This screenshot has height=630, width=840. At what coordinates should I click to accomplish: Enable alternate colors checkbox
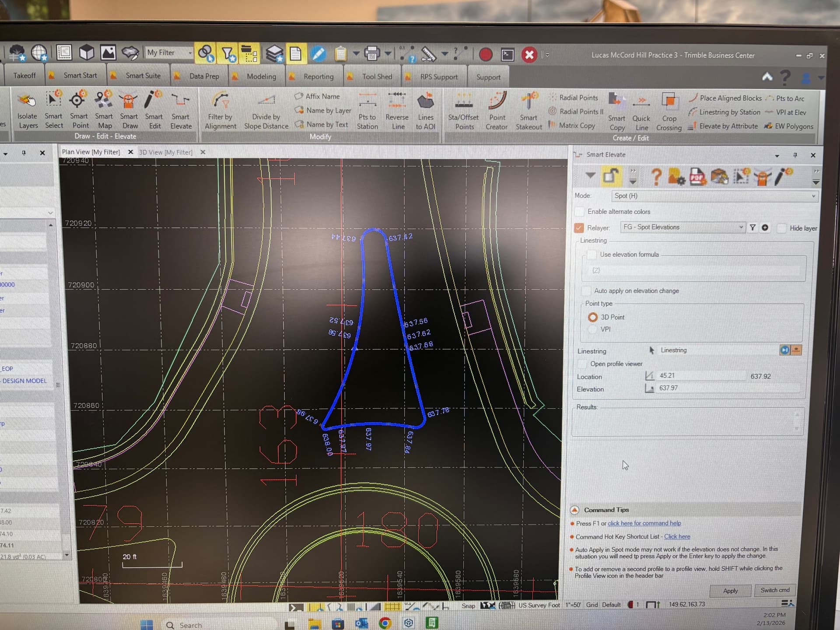click(x=580, y=212)
